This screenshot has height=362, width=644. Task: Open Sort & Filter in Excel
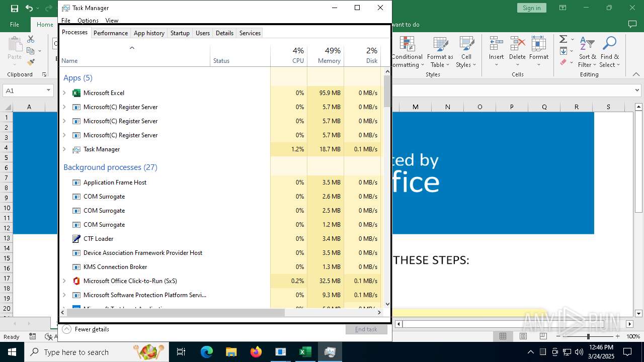[x=587, y=52]
